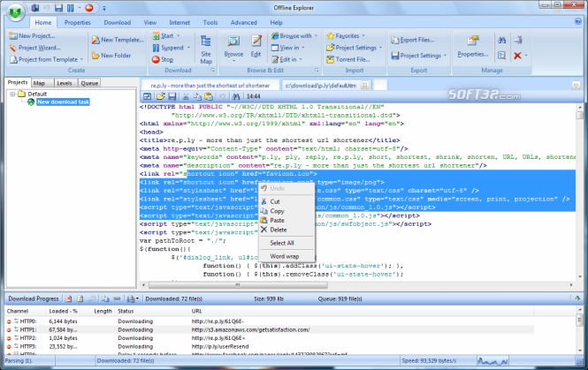588x370 pixels.
Task: Open the Download group dialog launcher
Action: tap(213, 71)
